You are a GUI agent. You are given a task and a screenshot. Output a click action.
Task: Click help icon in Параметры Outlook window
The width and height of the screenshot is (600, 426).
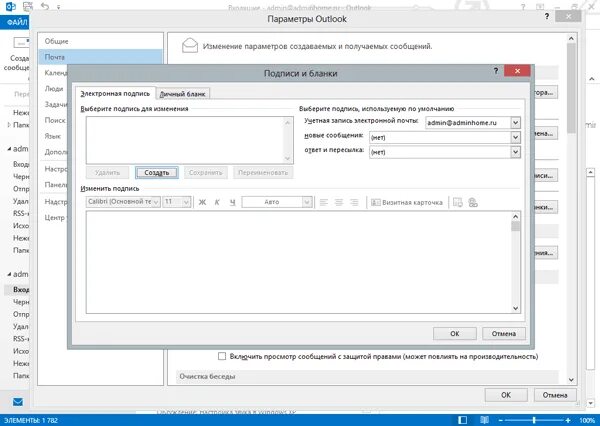[546, 16]
